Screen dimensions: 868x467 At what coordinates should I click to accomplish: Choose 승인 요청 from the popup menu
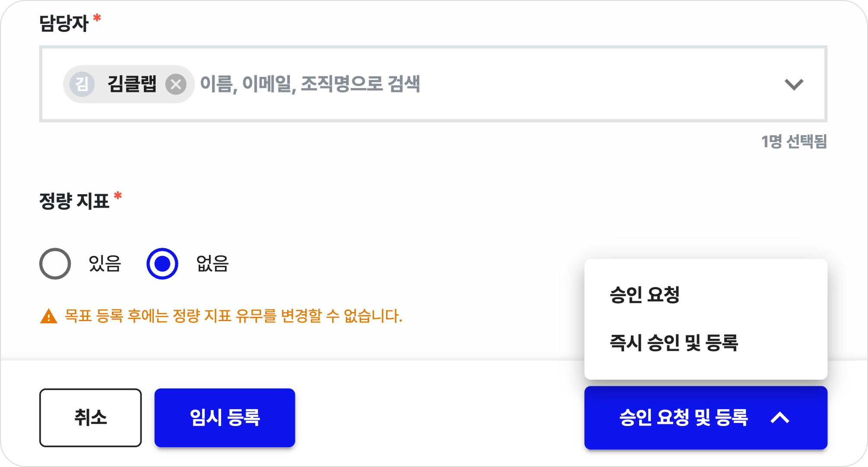click(x=645, y=295)
